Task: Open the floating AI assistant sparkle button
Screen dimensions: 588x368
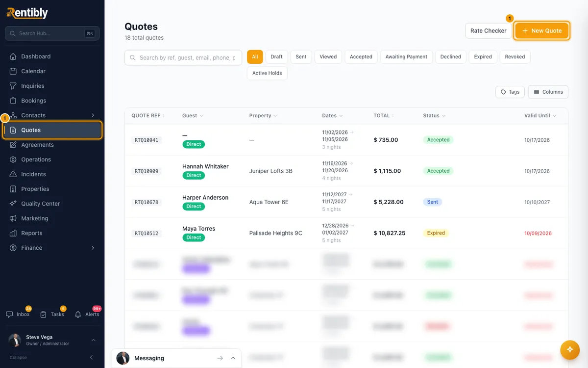Action: click(570, 349)
